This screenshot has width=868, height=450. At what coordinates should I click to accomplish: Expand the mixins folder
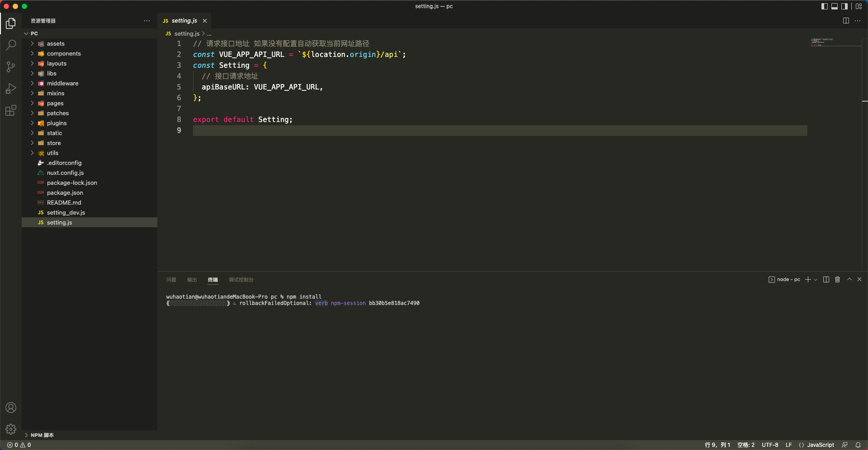(90, 94)
